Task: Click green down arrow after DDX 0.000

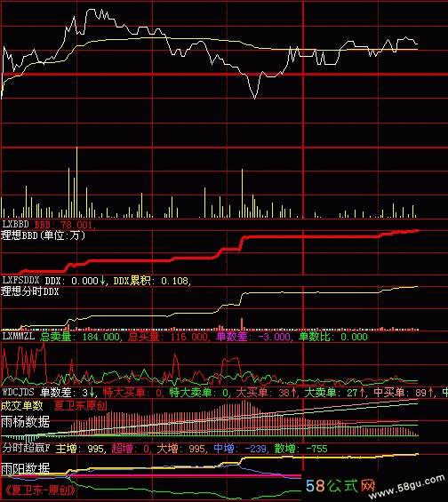Action: 102,281
